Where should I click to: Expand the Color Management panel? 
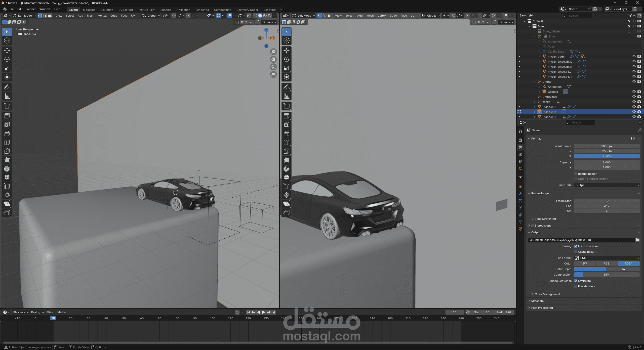[x=547, y=294]
